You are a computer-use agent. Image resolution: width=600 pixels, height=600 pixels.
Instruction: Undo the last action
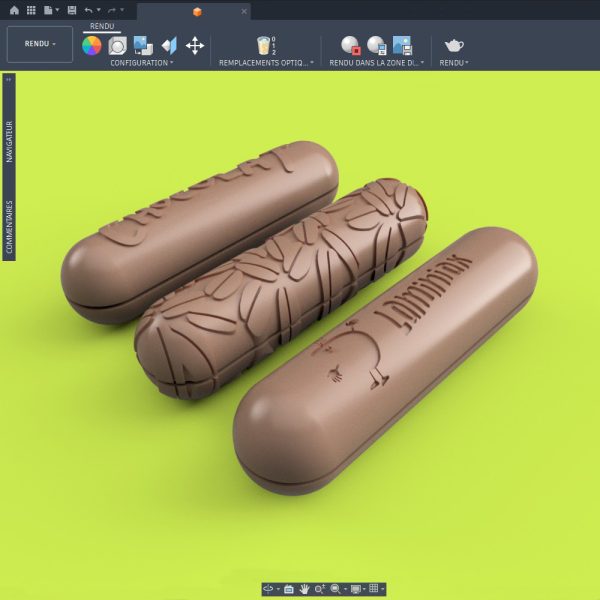click(x=88, y=10)
